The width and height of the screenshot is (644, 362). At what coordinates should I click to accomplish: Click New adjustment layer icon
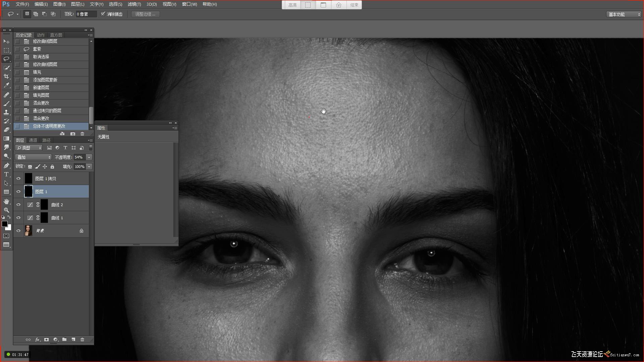click(x=56, y=340)
